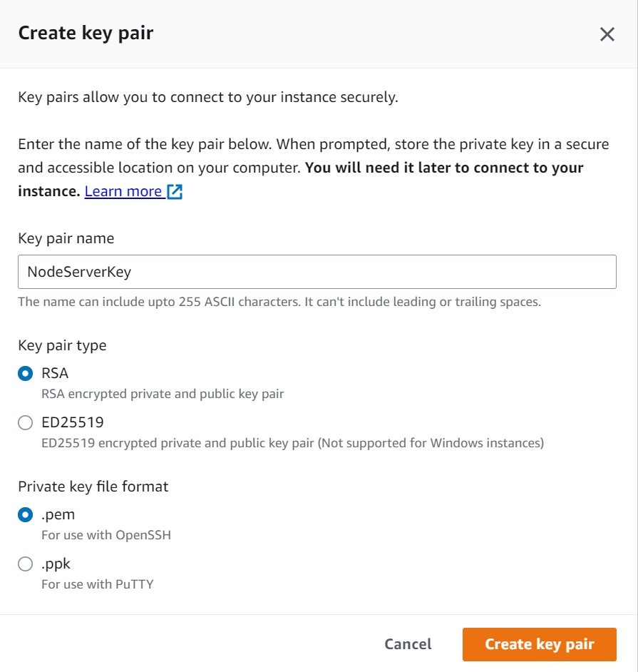Click inside the Key pair name field
The image size is (638, 672).
317,272
